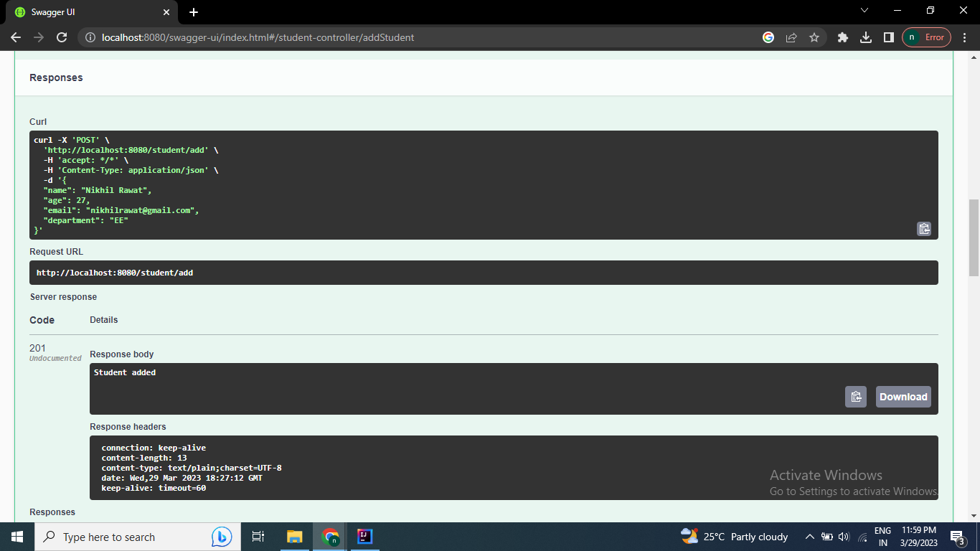
Task: Expand hidden system tray icons chevron
Action: [x=809, y=537]
